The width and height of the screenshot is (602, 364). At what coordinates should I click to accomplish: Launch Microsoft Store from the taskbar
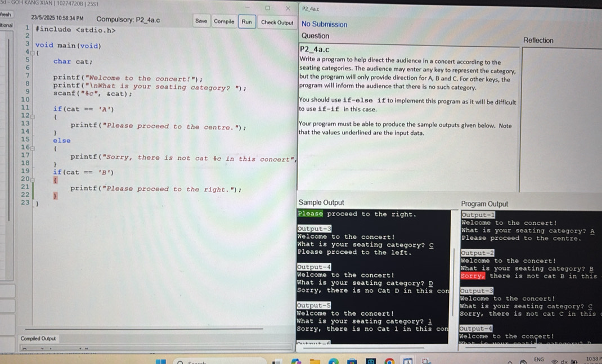(352, 361)
